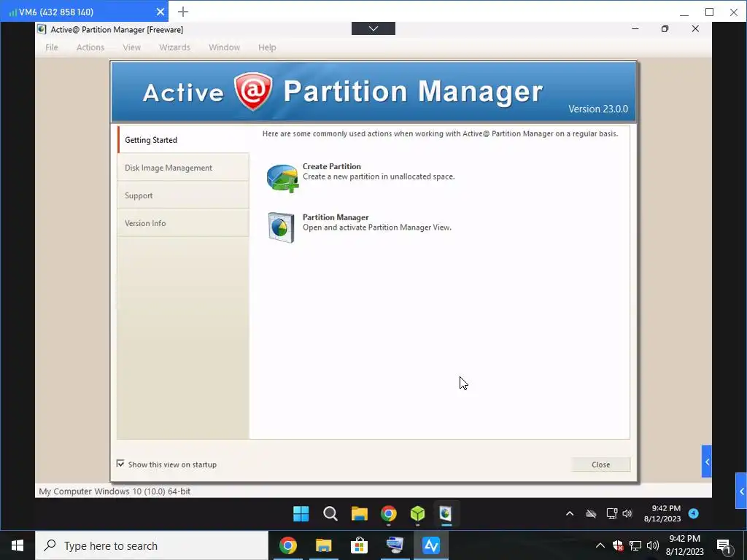Click host tray volume icon
The width and height of the screenshot is (747, 560).
pos(653,545)
